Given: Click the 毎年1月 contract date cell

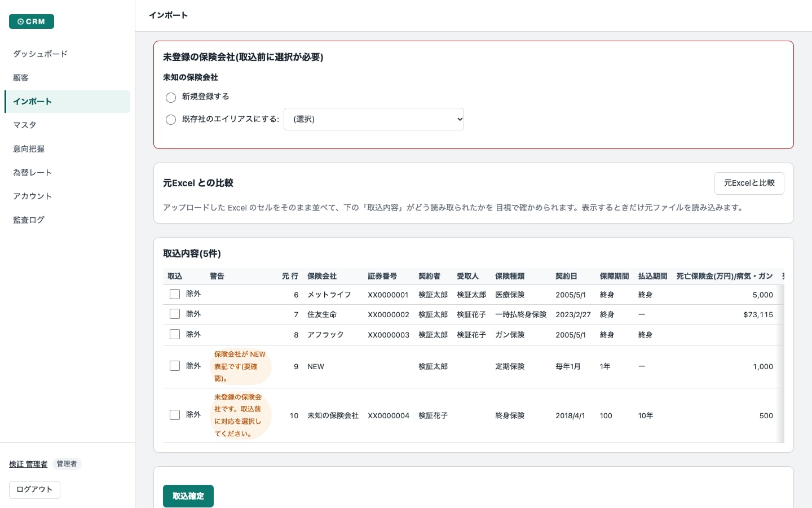Looking at the screenshot, I should (568, 366).
